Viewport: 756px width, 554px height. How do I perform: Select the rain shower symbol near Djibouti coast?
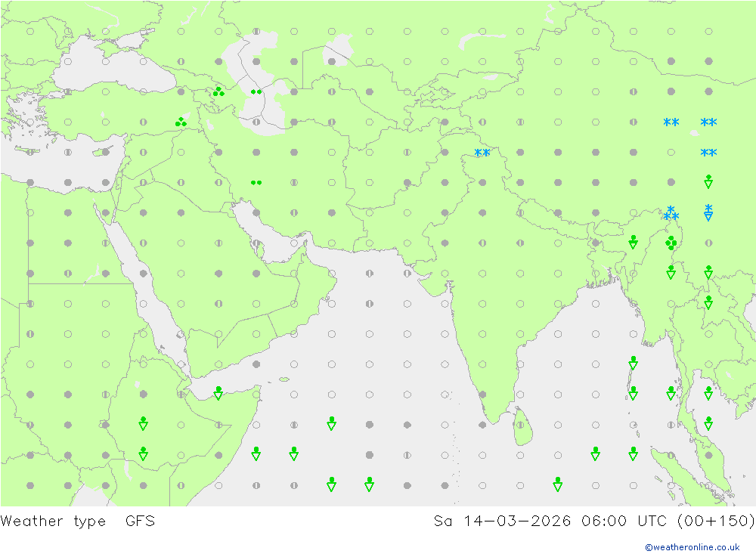pyautogui.click(x=218, y=394)
